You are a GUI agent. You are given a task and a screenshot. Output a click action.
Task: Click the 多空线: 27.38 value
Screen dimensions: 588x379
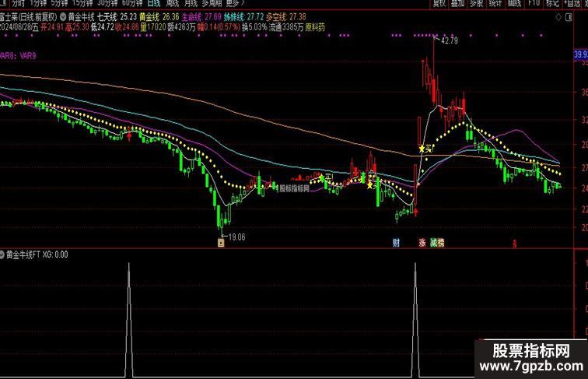click(x=286, y=17)
